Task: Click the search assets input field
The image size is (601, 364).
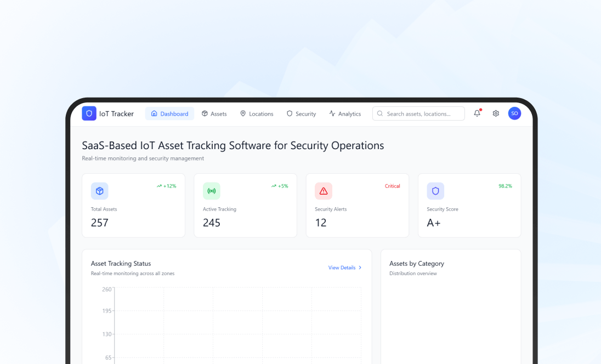Action: coord(418,113)
